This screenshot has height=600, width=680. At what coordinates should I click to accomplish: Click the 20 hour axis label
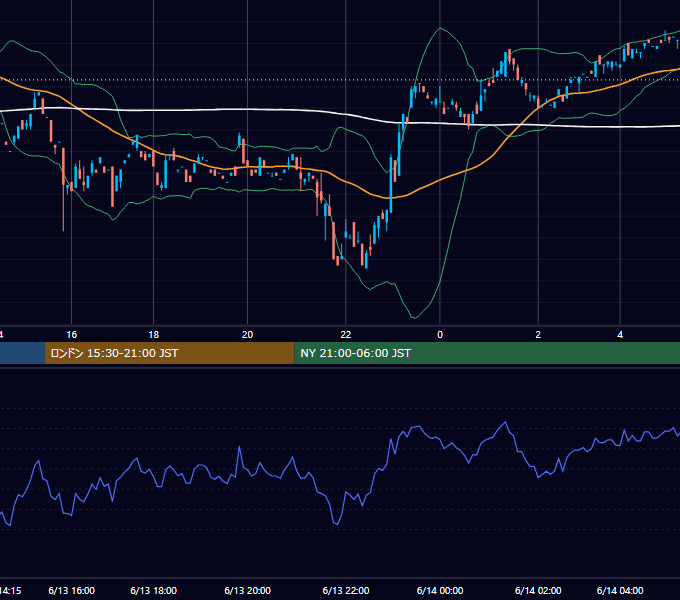(247, 335)
